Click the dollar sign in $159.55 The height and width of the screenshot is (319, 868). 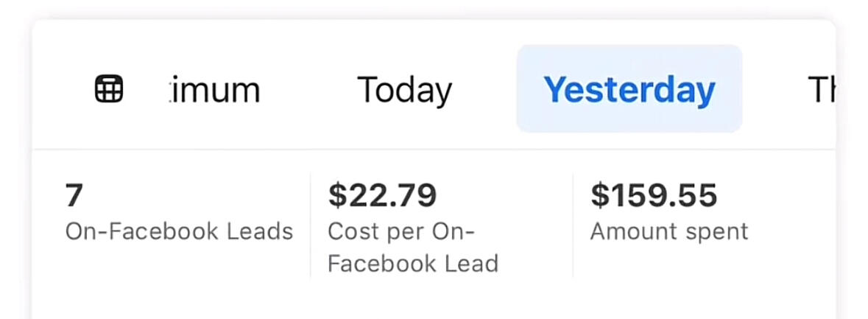coord(599,195)
